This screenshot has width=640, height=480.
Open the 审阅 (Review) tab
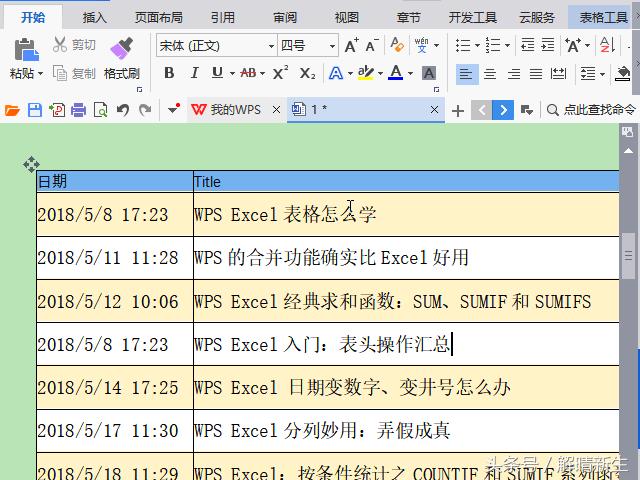(285, 18)
